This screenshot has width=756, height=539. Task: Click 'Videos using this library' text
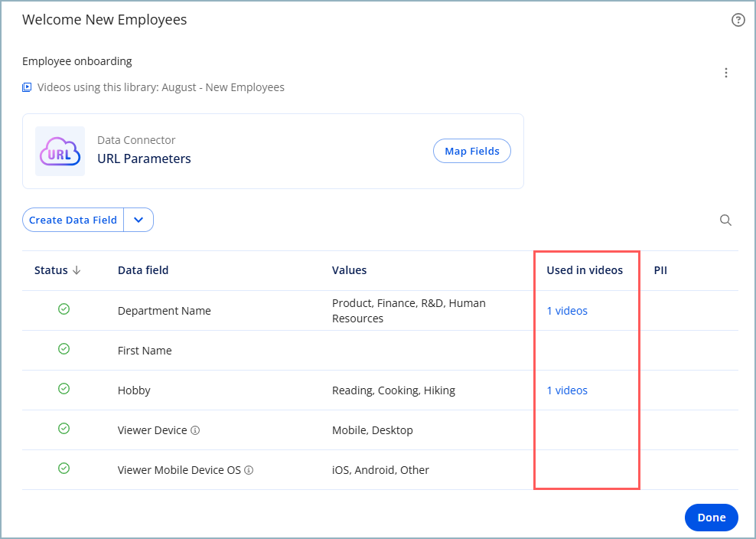click(161, 87)
